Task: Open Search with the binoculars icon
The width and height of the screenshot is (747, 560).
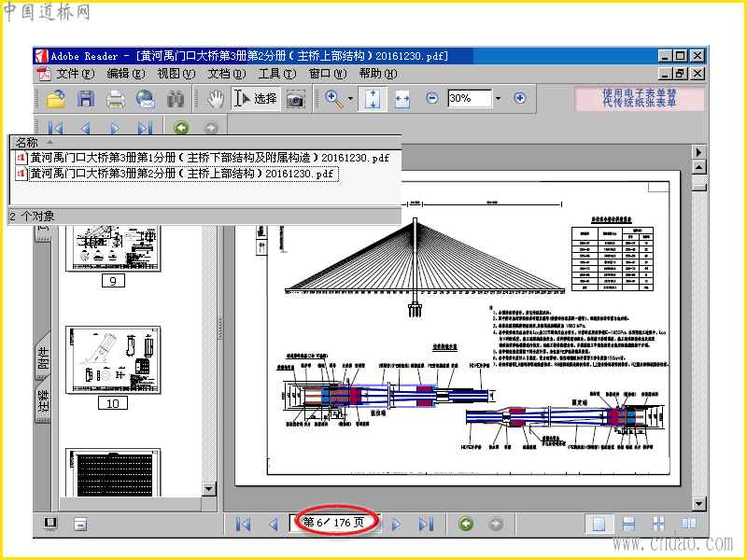Action: [x=176, y=99]
